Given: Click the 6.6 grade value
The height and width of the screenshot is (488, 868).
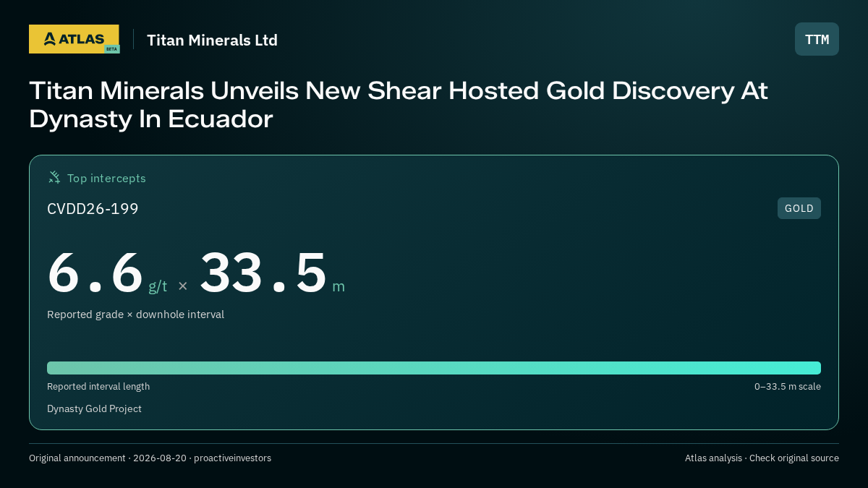Looking at the screenshot, I should coord(95,273).
